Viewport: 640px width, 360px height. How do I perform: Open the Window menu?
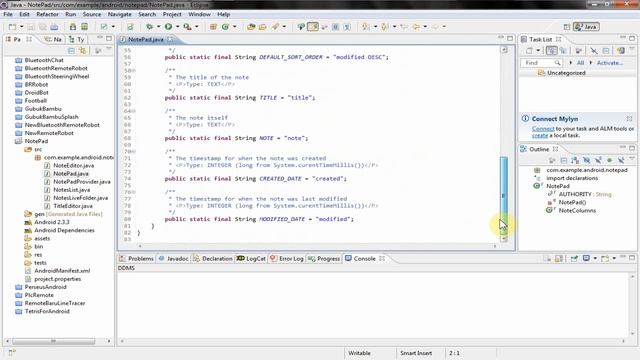[x=199, y=14]
